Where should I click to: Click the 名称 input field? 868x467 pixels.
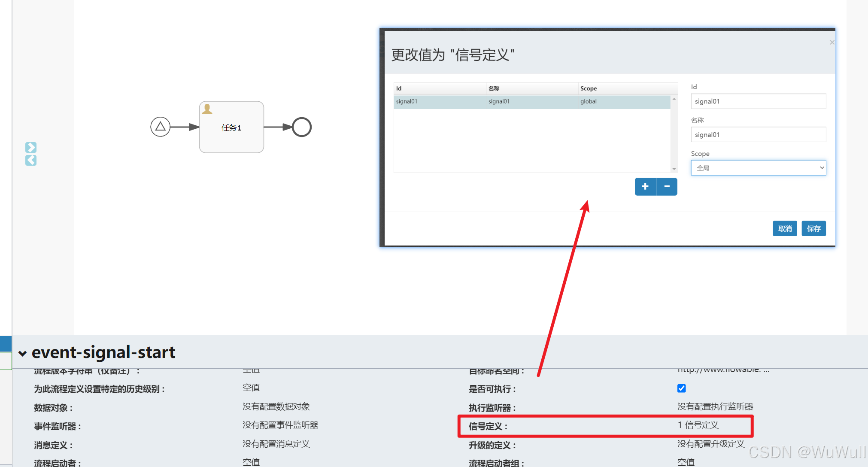click(758, 135)
